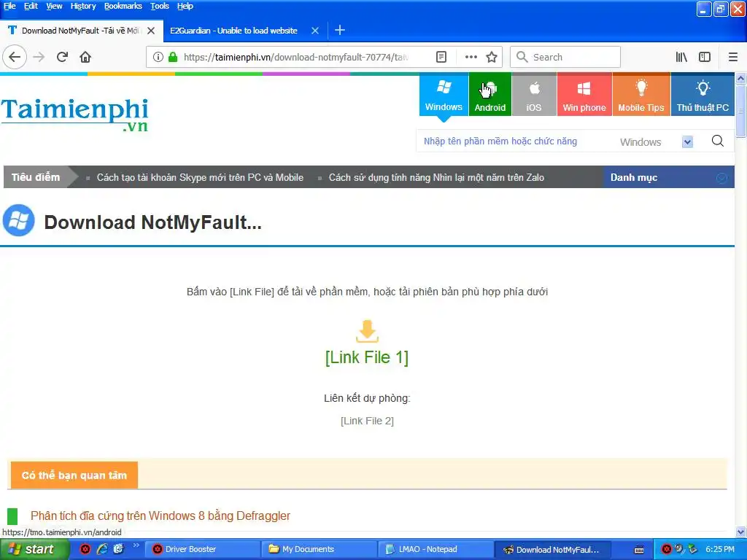Expand the Windows platform dropdown

(x=687, y=142)
